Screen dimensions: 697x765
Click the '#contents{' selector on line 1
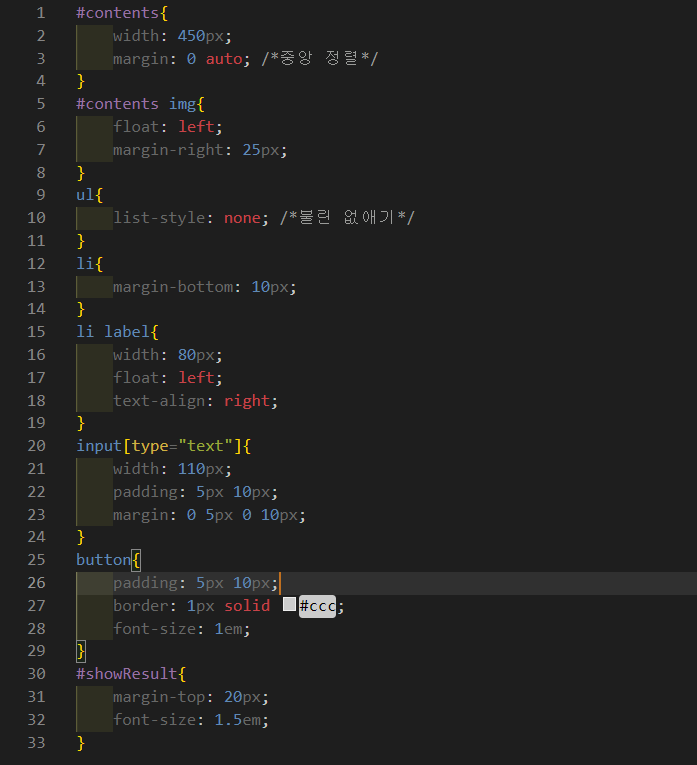pyautogui.click(x=122, y=13)
